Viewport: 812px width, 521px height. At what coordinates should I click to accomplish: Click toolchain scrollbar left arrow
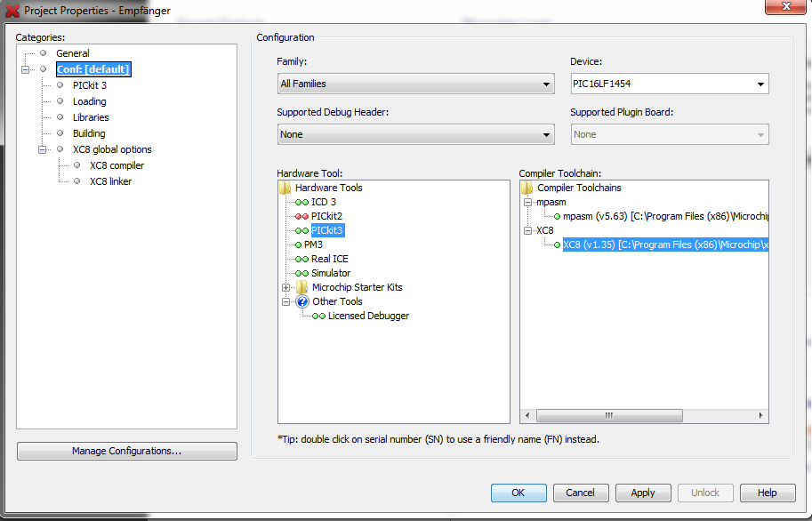pyautogui.click(x=527, y=415)
